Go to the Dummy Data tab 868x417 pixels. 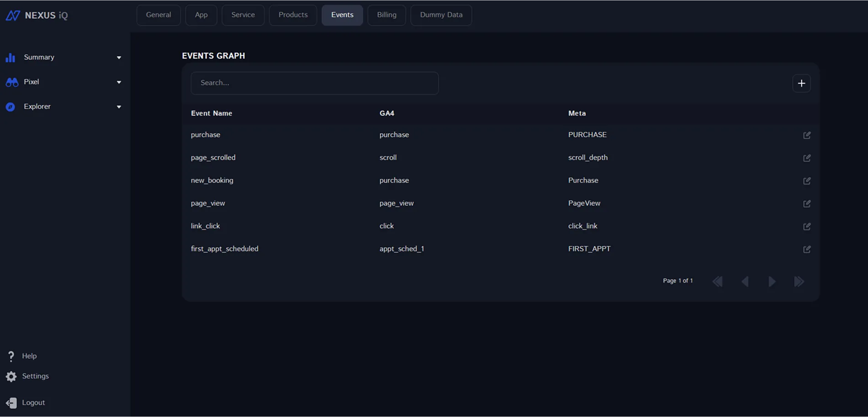tap(441, 15)
